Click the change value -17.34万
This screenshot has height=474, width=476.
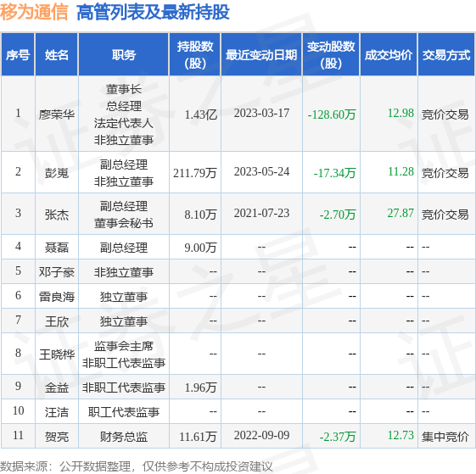[x=334, y=173]
